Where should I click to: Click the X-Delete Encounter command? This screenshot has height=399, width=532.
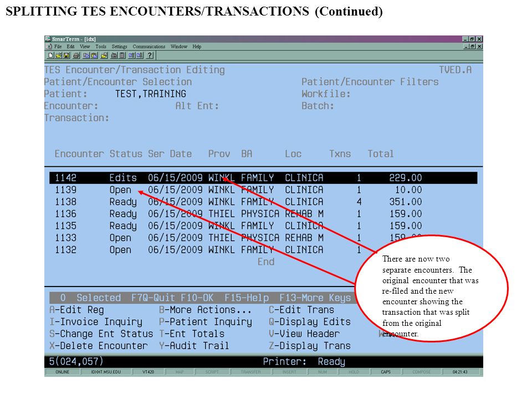tap(99, 346)
